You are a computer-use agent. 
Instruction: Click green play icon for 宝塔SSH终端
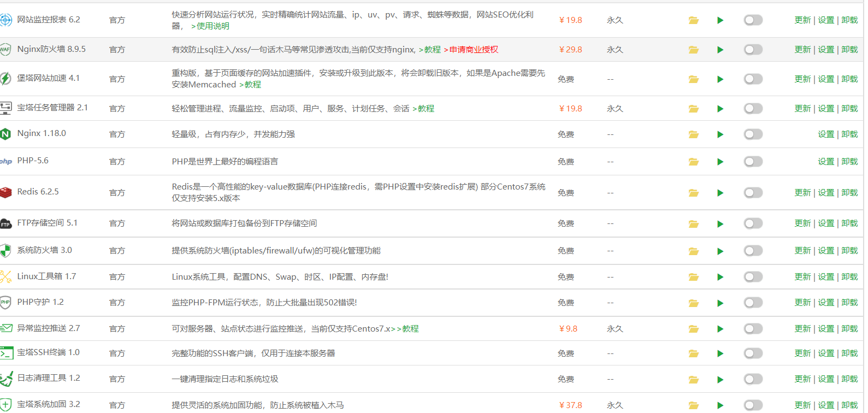[x=720, y=353]
